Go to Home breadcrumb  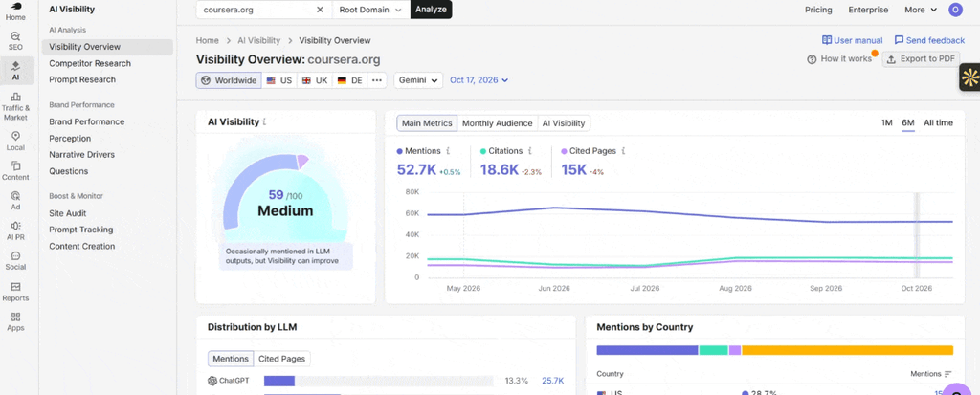pos(208,40)
